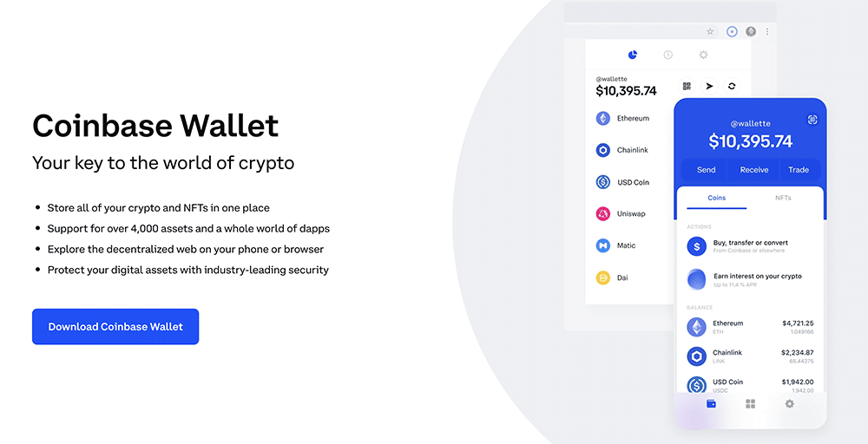Tap the scan QR icon on phone
The image size is (868, 444).
[812, 120]
